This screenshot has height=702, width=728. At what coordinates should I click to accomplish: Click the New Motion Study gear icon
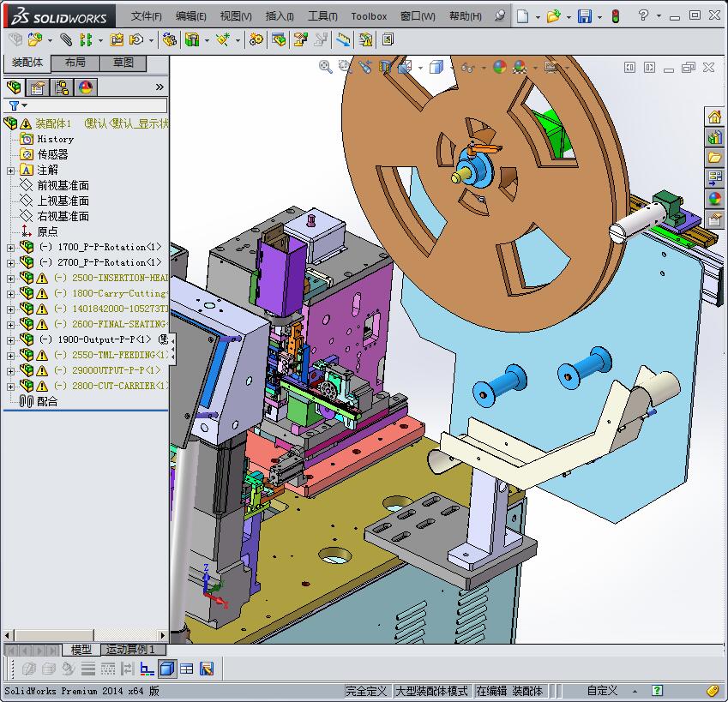(256, 40)
